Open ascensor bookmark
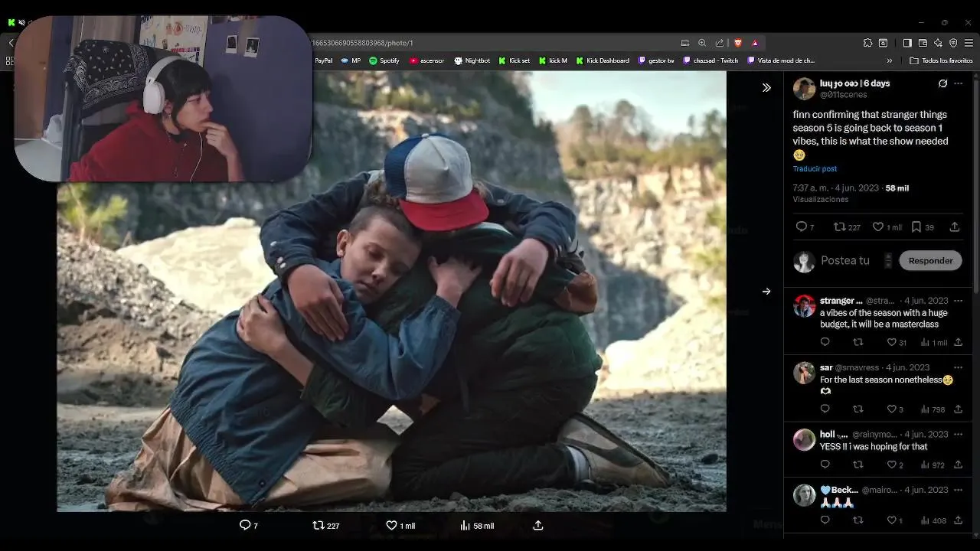 click(426, 60)
